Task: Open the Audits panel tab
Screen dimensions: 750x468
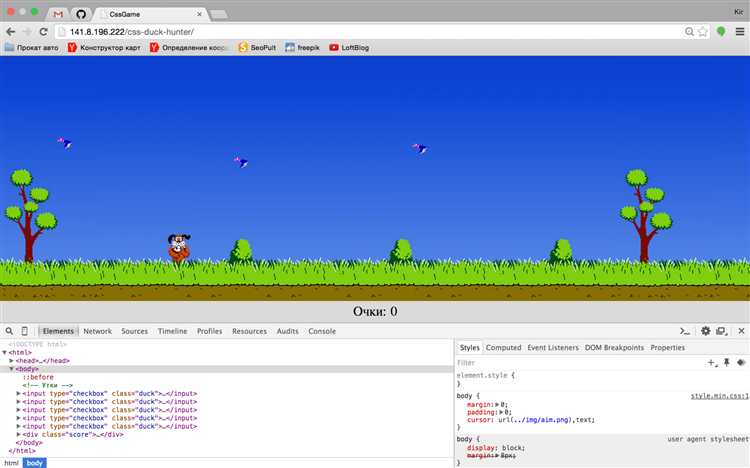Action: click(x=287, y=331)
